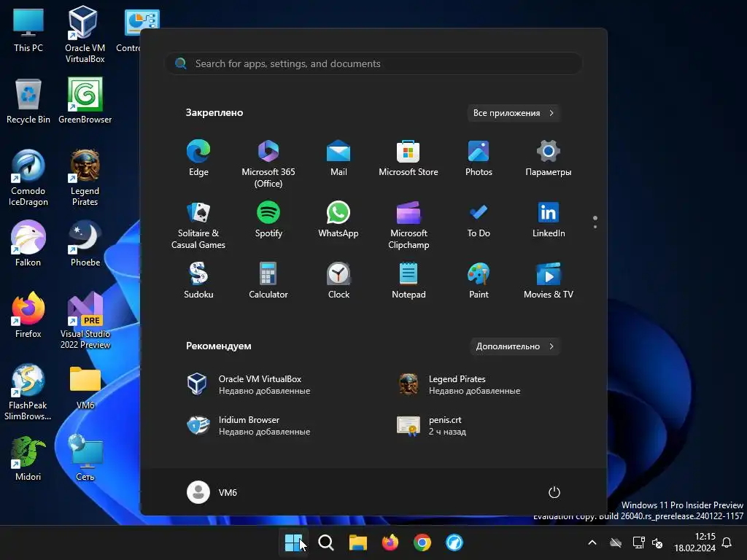The image size is (747, 560).
Task: Click the Start menu search field
Action: point(373,63)
